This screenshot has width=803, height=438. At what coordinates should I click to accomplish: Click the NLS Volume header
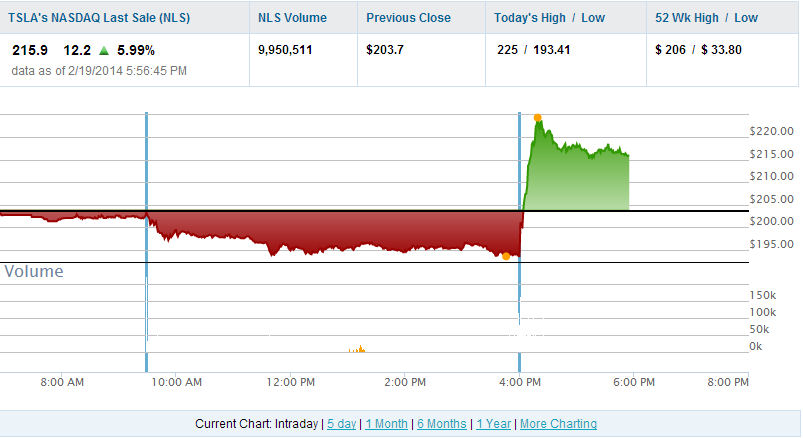click(x=292, y=18)
